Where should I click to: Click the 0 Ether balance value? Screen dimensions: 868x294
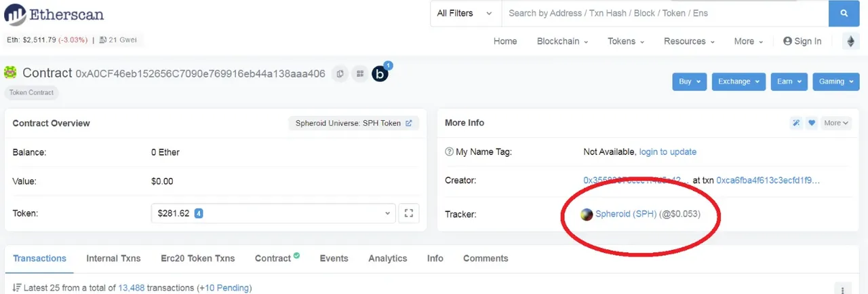(x=165, y=152)
